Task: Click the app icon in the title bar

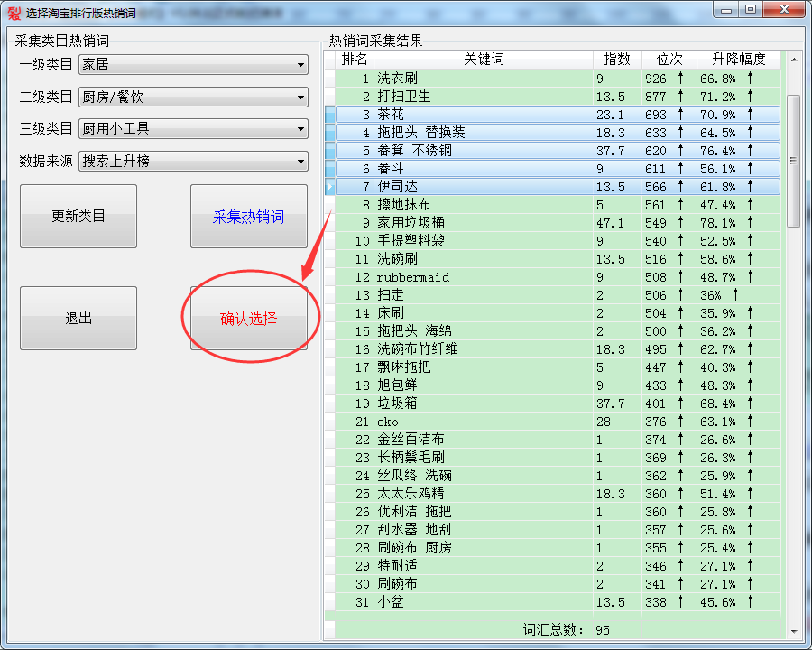Action: 13,12
